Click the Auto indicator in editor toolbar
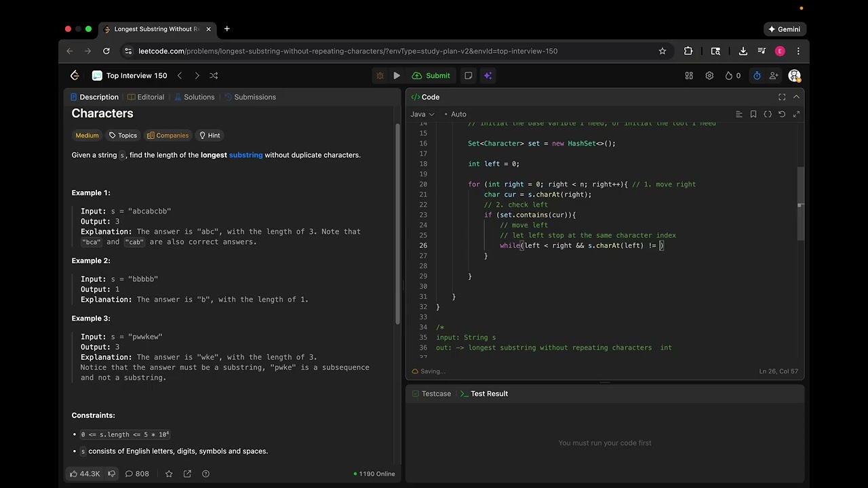This screenshot has width=868, height=488. pyautogui.click(x=455, y=114)
